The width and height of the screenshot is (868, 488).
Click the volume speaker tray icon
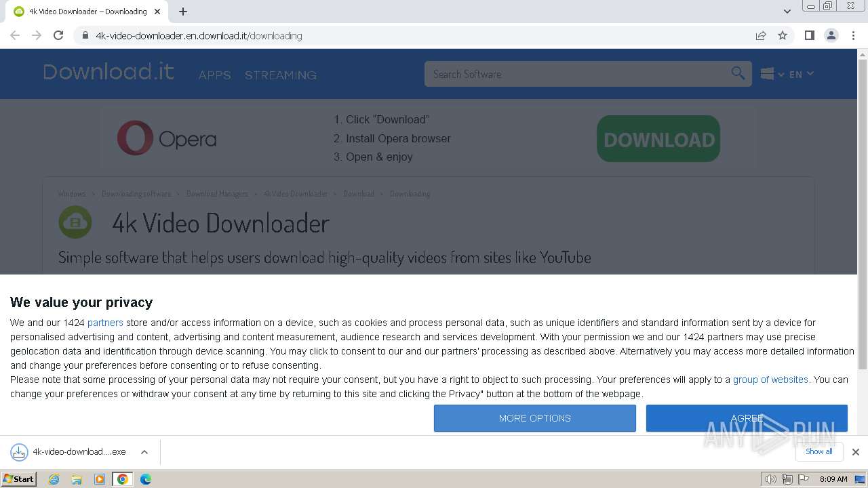[x=770, y=479]
